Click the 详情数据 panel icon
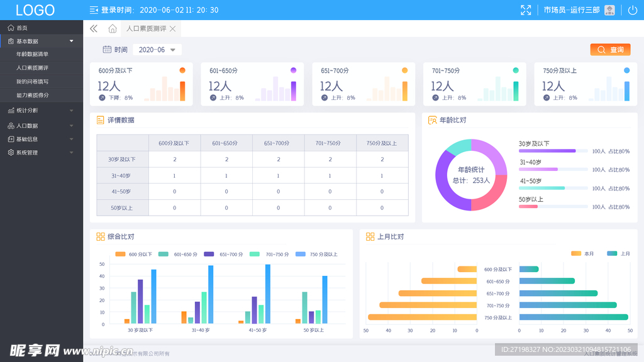Screen dimensions: 644x362 click(x=100, y=120)
